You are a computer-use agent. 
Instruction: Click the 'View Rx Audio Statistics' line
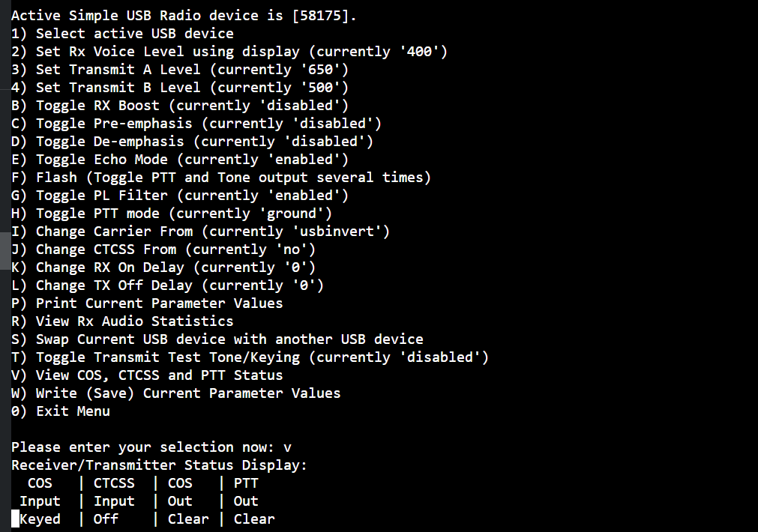click(x=122, y=321)
